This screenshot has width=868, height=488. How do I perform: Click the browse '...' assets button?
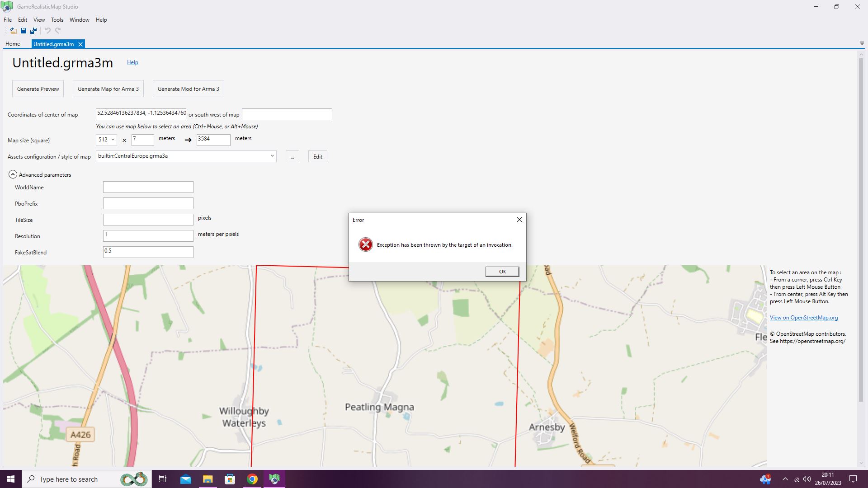tap(292, 157)
